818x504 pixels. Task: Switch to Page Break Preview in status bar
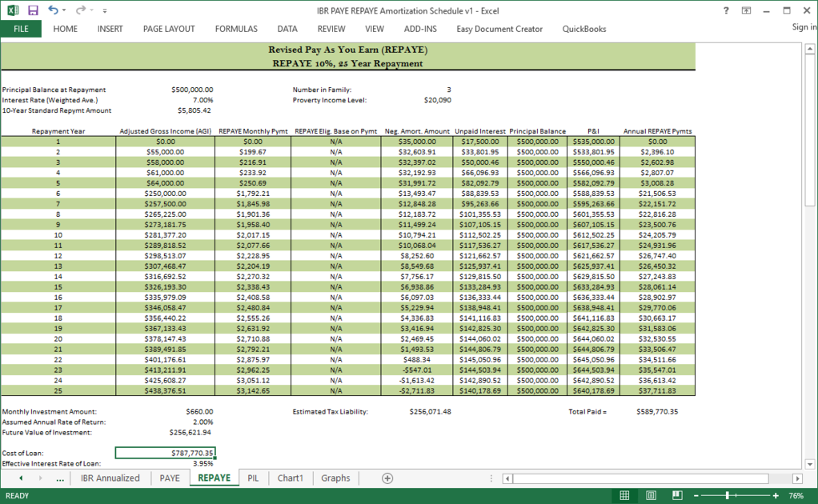pos(677,495)
